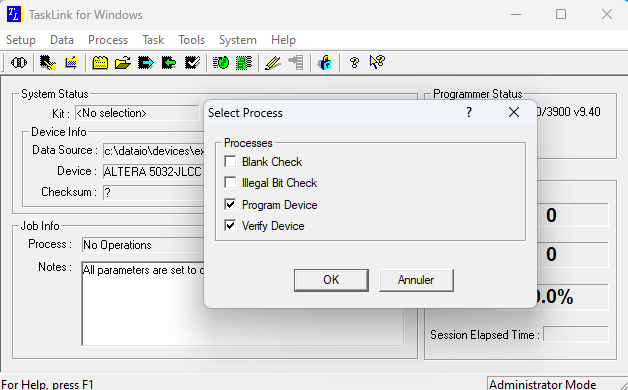
Task: Click the green round run-task icon
Action: tap(221, 63)
